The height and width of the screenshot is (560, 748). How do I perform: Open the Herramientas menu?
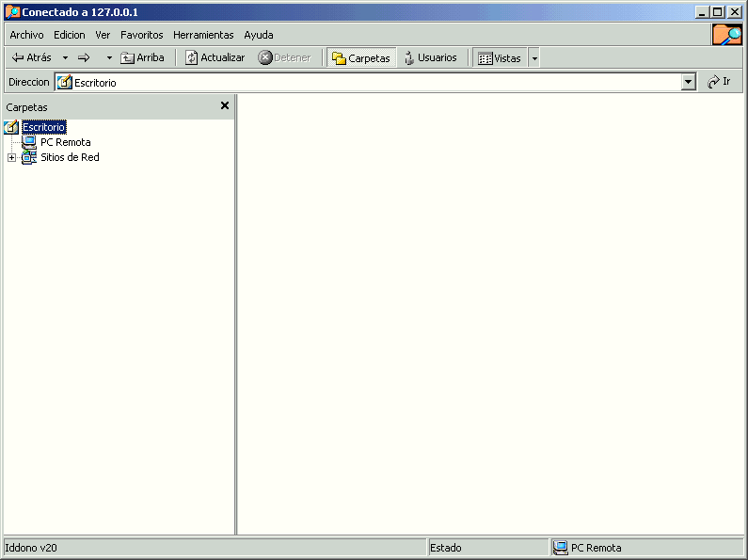203,35
